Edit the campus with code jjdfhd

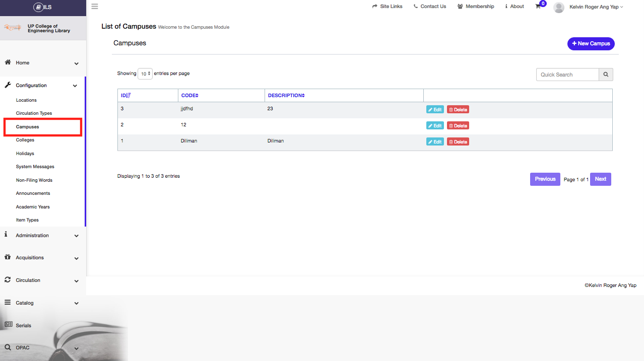(435, 110)
